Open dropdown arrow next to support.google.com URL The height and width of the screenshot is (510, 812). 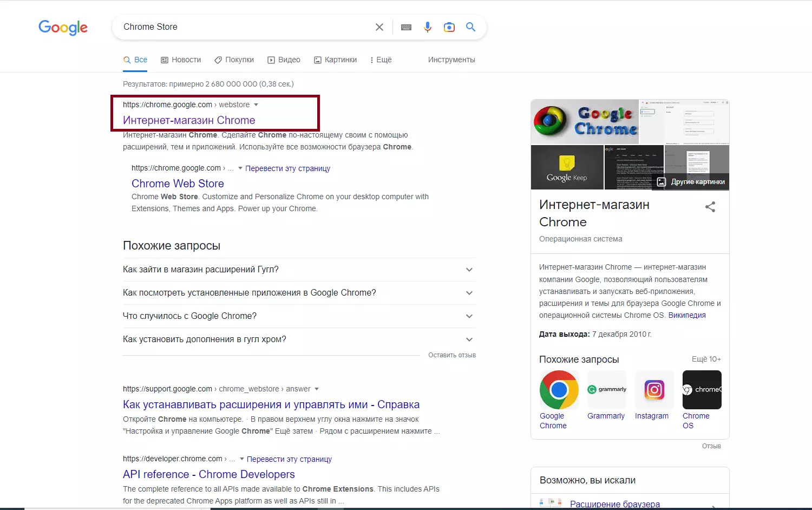point(317,389)
